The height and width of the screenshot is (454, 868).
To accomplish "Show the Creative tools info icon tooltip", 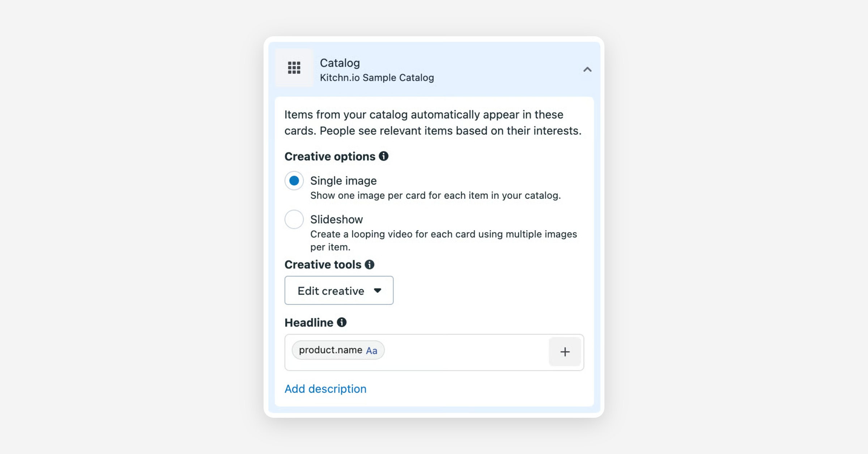I will tap(369, 265).
